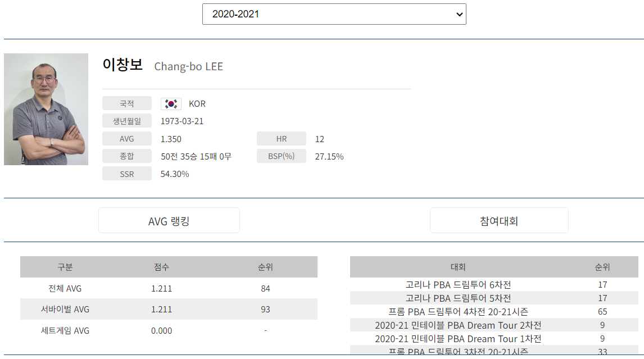
Task: Select the 2020-2021 option in combo box
Action: click(334, 14)
